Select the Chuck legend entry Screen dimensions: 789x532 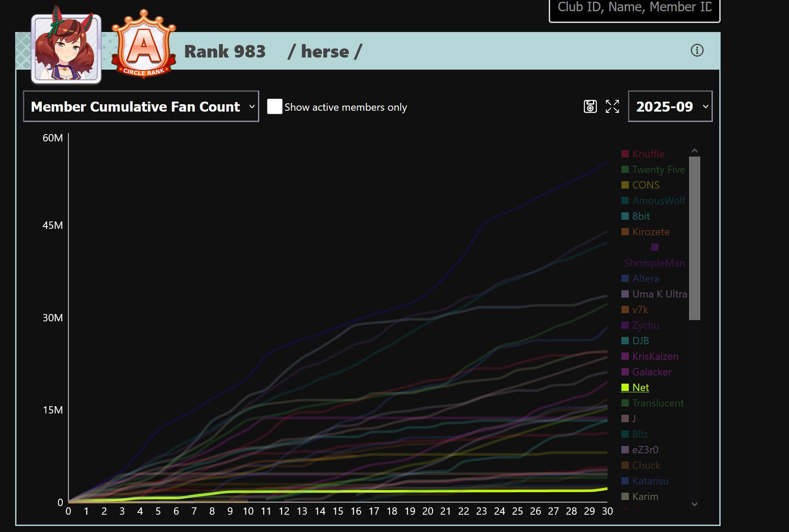[641, 465]
